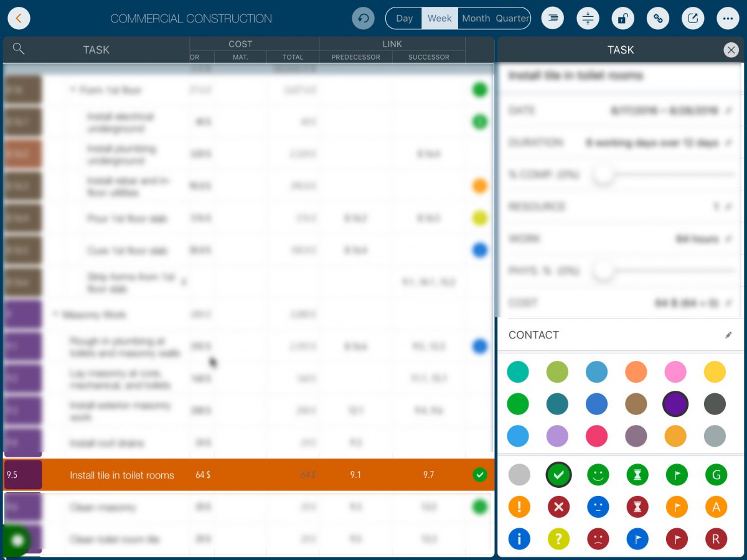The height and width of the screenshot is (560, 747).
Task: Open the lock settings icon
Action: click(x=622, y=19)
